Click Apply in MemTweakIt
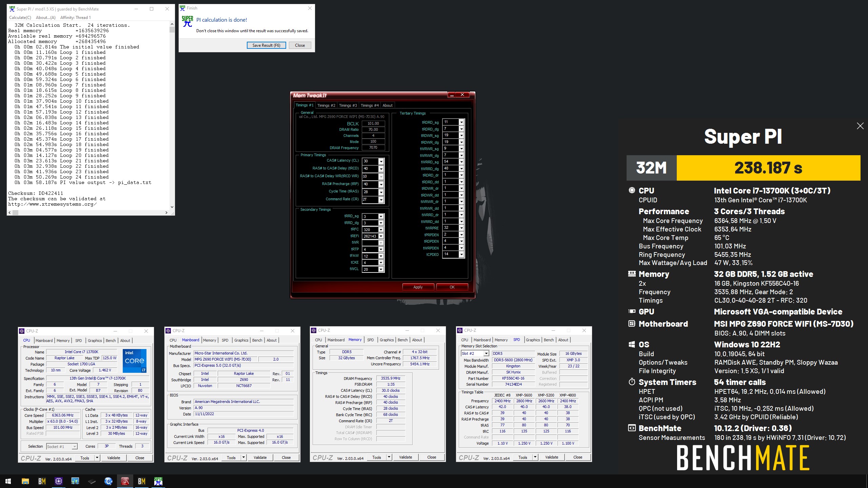The height and width of the screenshot is (488, 868). pos(418,287)
